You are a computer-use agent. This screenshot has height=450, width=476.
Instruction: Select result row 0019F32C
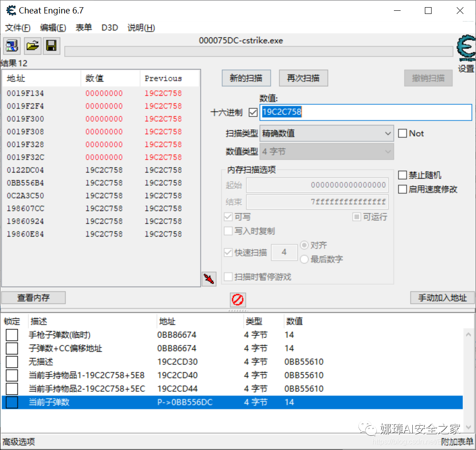pos(101,157)
